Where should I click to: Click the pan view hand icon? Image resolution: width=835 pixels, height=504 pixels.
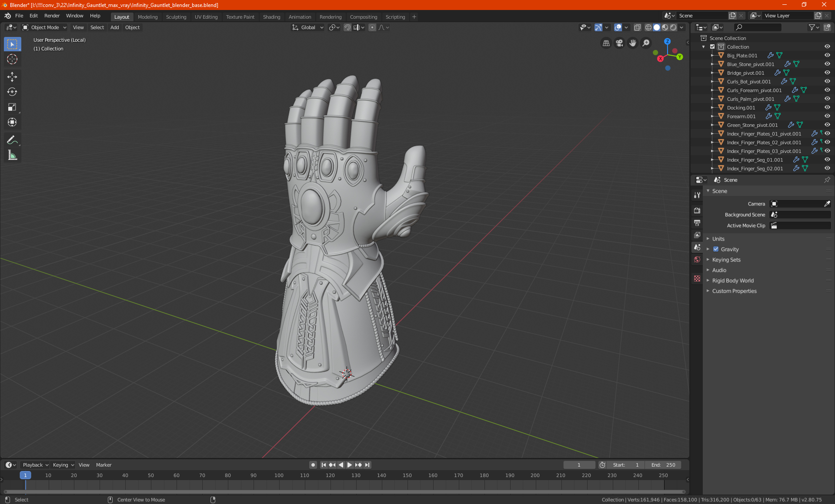coord(633,43)
